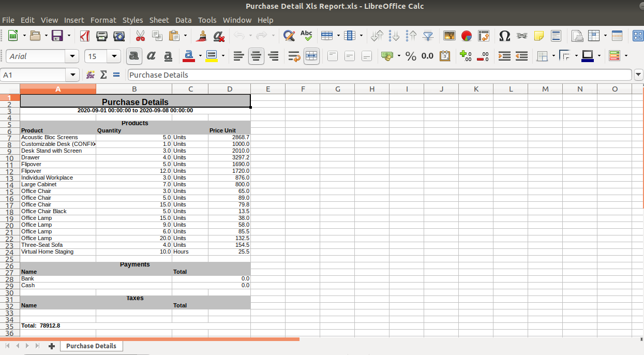Export the sheet as PDF
644x355 pixels.
point(85,36)
